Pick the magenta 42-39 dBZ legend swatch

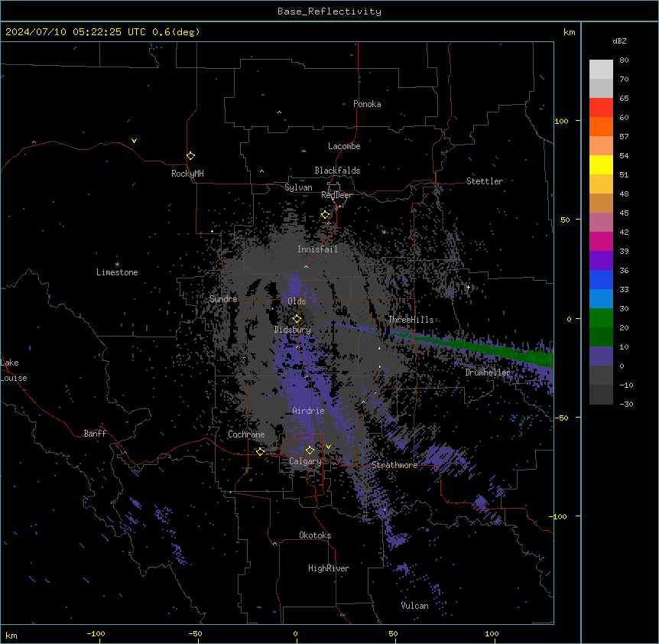(x=601, y=241)
